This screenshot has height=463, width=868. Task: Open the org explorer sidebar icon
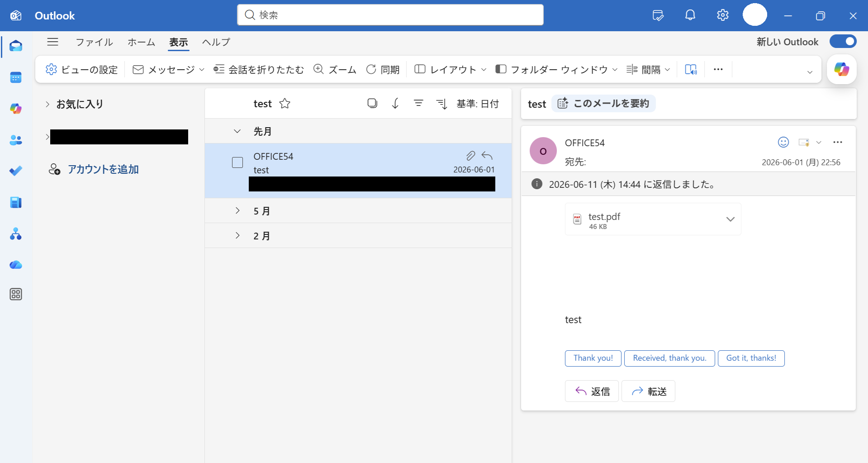tap(16, 234)
